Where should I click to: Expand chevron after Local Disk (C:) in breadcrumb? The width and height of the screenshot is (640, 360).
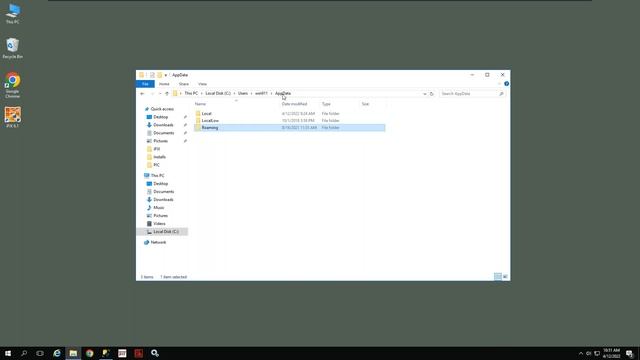coord(234,93)
